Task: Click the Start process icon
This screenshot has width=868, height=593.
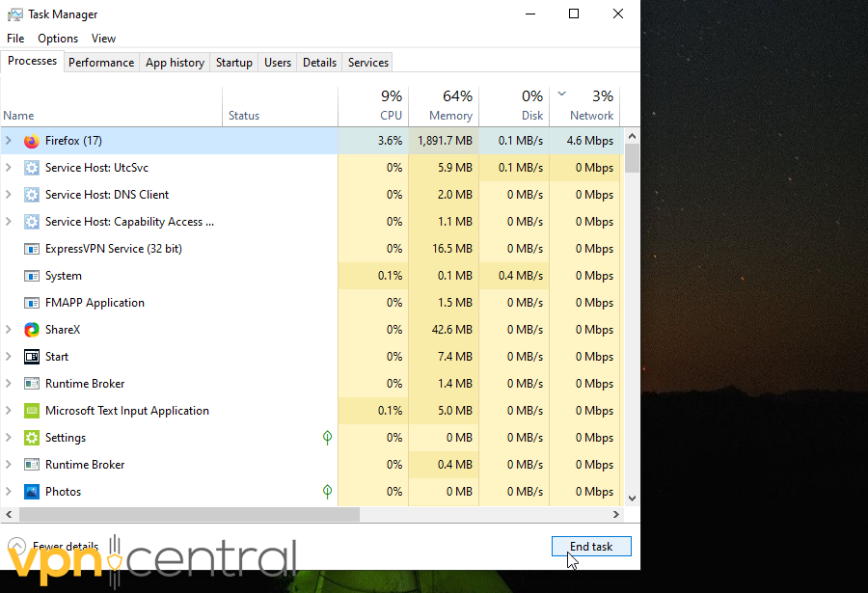Action: click(32, 357)
